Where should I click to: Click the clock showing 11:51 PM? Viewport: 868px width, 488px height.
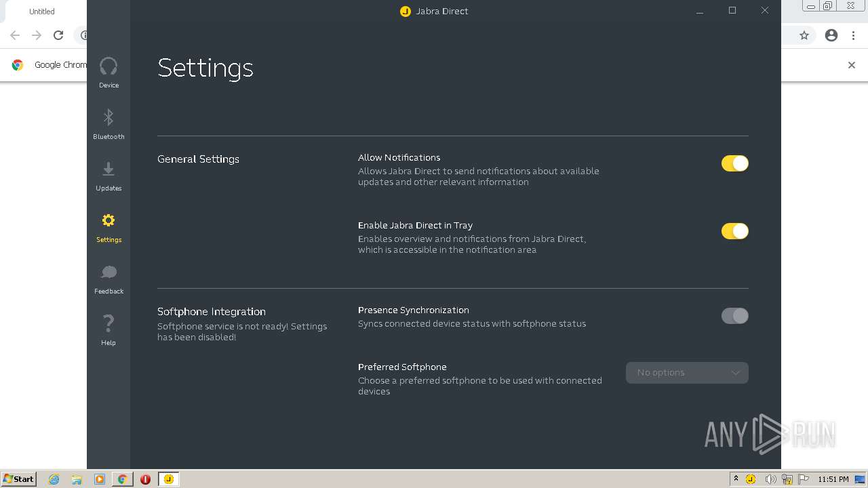click(x=833, y=479)
